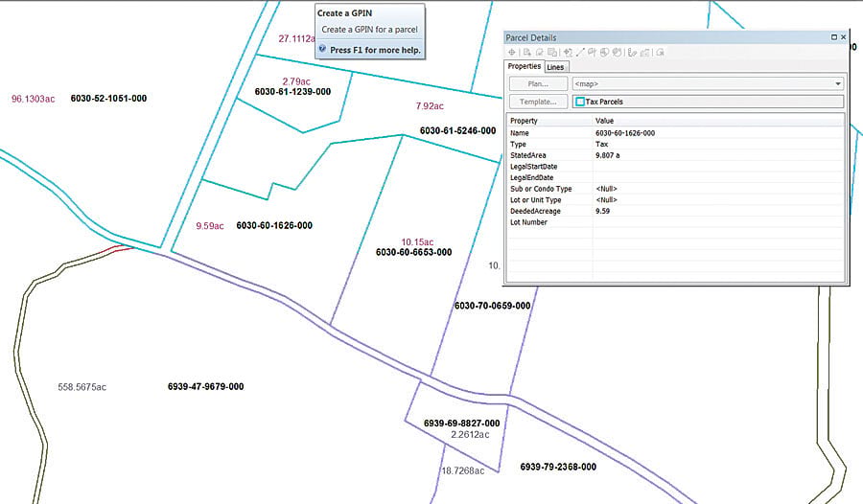Image resolution: width=863 pixels, height=504 pixels.
Task: Click the 558.5675ac acreage label
Action: pyautogui.click(x=82, y=387)
